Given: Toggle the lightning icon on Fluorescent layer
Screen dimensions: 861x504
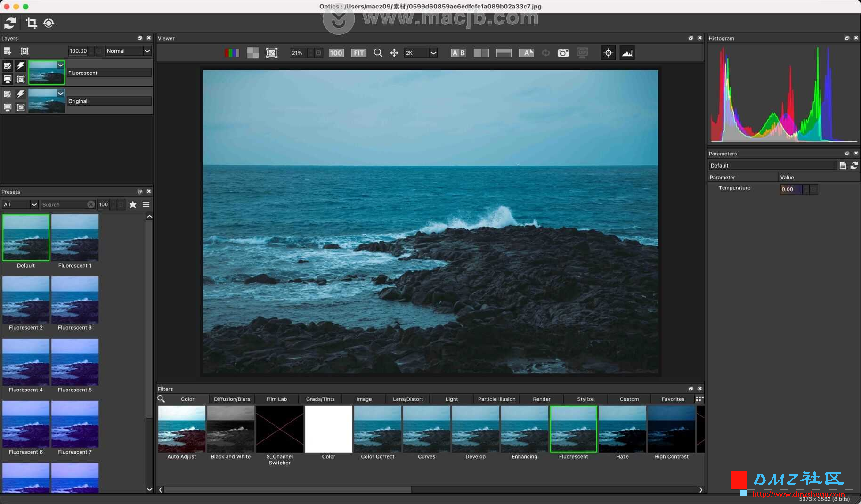Looking at the screenshot, I should tap(21, 66).
